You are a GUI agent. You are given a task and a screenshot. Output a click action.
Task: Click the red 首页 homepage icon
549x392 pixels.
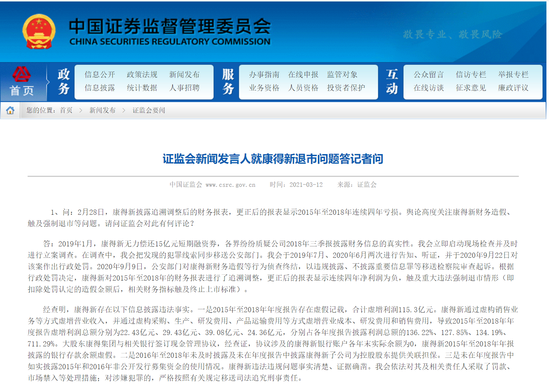(22, 82)
